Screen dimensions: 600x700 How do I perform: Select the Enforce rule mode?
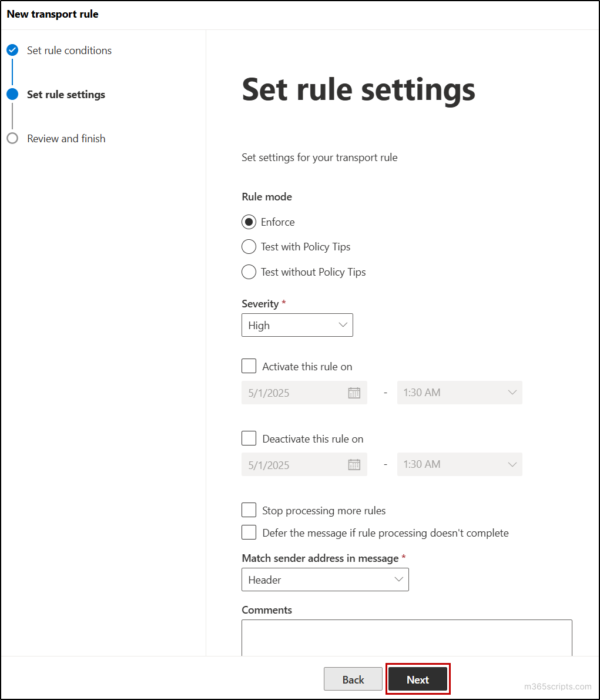point(249,222)
